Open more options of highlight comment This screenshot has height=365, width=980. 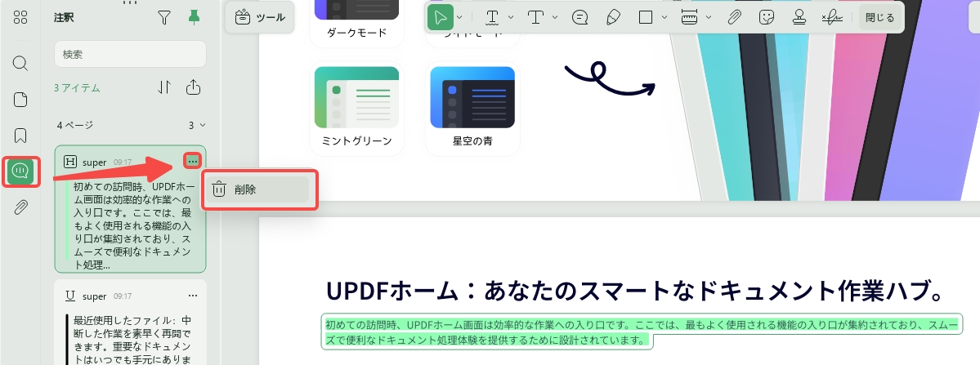(x=193, y=161)
